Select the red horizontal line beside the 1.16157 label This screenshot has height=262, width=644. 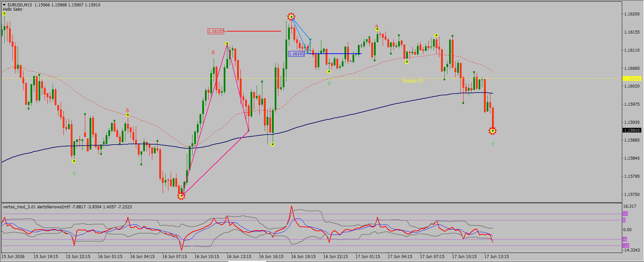pos(254,31)
